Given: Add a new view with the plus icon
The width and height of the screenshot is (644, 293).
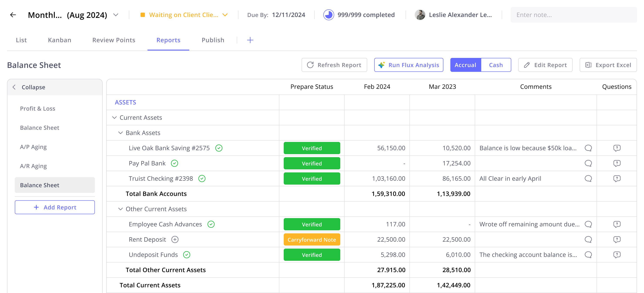Looking at the screenshot, I should 250,40.
